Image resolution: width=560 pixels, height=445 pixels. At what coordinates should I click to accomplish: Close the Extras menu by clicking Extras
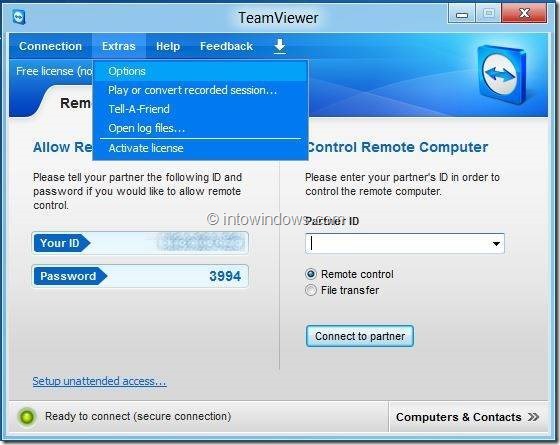[119, 46]
